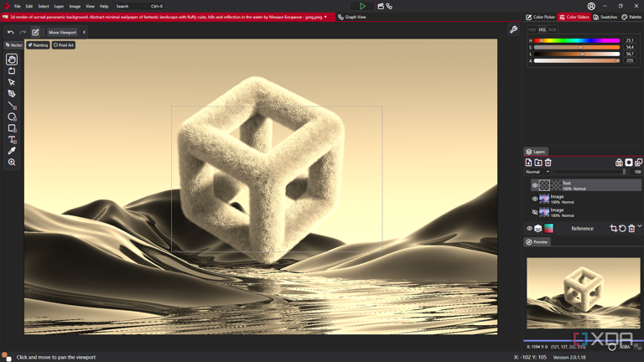Select HSL color slider mode
644x362 pixels.
[543, 29]
